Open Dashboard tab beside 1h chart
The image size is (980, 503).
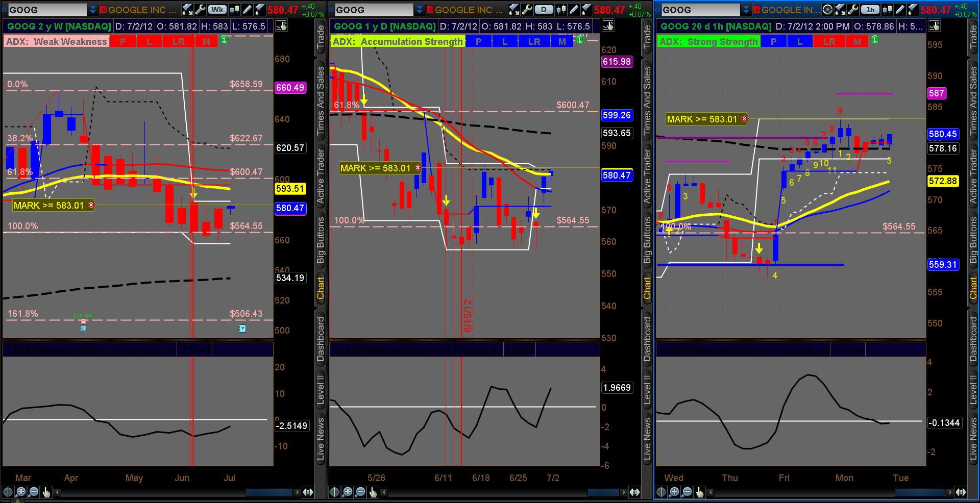click(x=974, y=339)
